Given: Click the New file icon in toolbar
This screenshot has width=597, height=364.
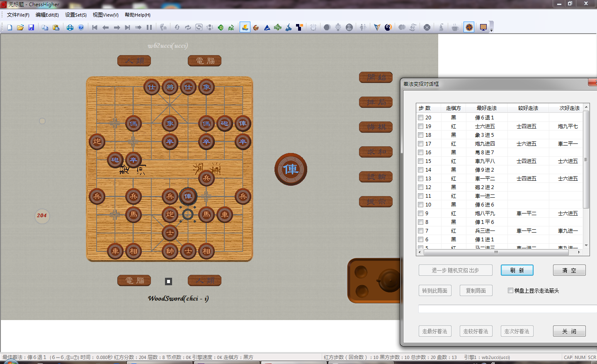Looking at the screenshot, I should point(10,27).
